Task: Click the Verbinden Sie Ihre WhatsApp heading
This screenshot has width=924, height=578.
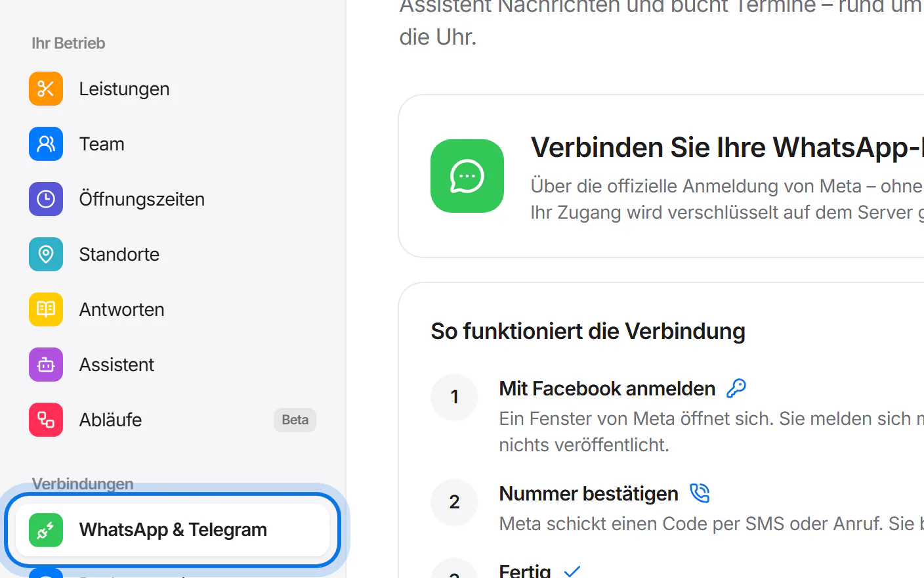Action: [727, 147]
